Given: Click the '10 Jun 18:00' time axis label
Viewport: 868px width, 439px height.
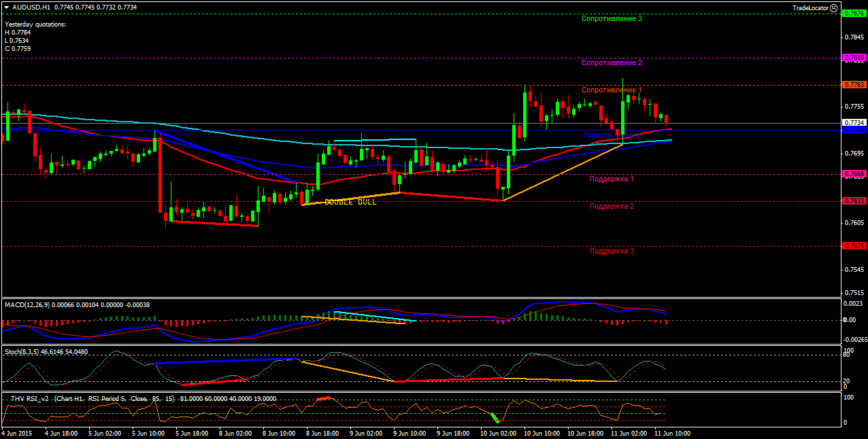Looking at the screenshot, I should click(584, 432).
